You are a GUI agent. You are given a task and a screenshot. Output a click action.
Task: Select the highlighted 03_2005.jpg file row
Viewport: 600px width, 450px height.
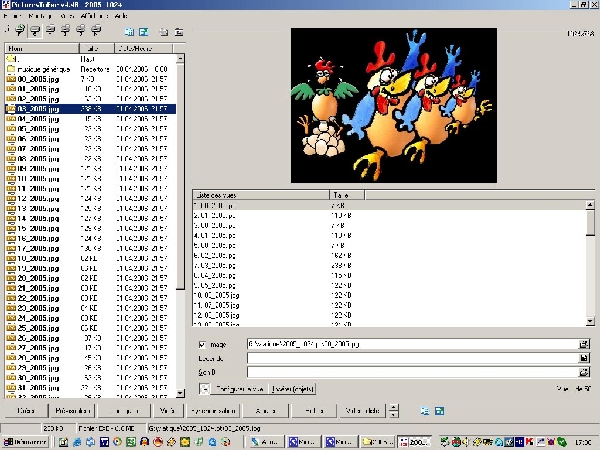(91, 109)
